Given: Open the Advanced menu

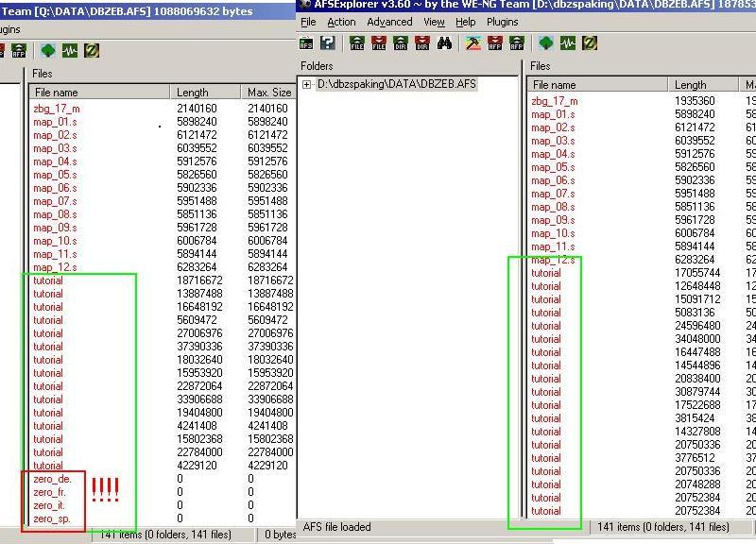Looking at the screenshot, I should [389, 22].
